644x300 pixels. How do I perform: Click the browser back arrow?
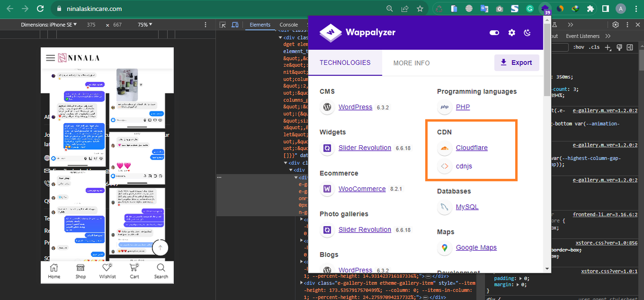click(10, 9)
